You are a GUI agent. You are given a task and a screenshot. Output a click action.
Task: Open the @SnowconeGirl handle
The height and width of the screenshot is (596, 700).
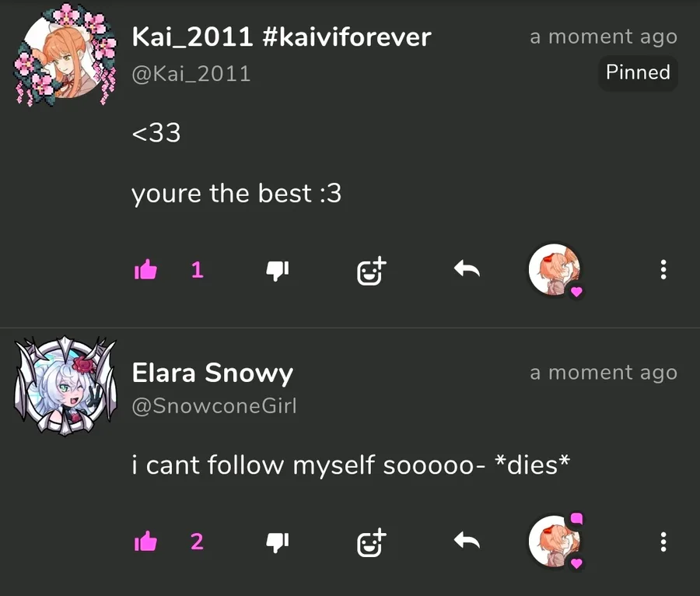click(215, 406)
